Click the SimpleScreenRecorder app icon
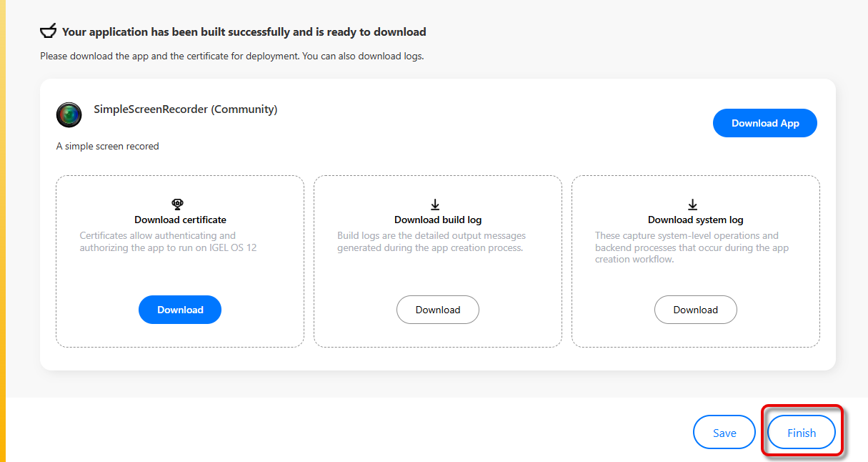Viewport: 868px width, 462px height. [x=69, y=114]
